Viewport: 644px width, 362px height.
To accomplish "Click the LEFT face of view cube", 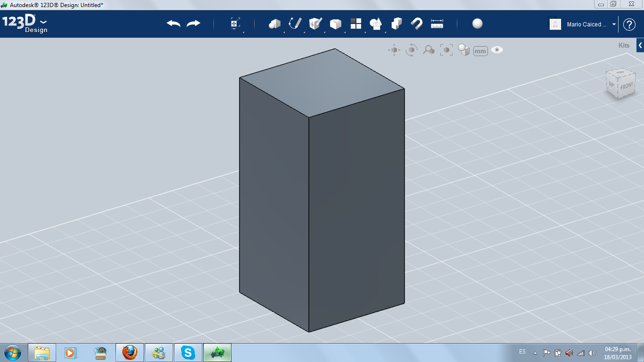I will pos(611,84).
